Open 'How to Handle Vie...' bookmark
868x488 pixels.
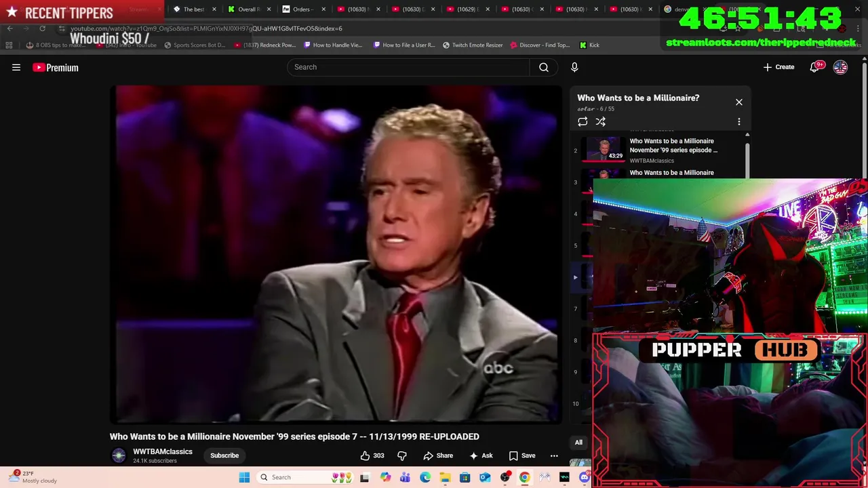(334, 45)
